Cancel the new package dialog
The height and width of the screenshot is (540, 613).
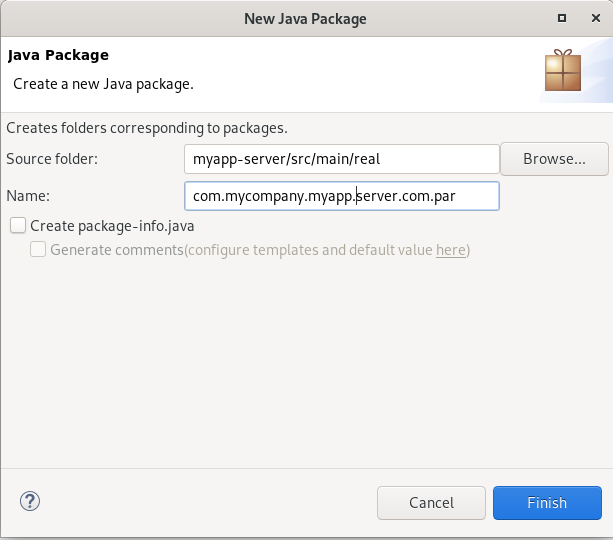pyautogui.click(x=431, y=503)
